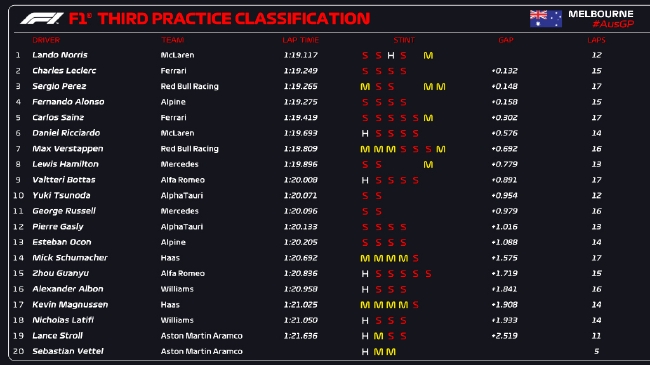650x365 pixels.
Task: Click the first medium tyre icon for Sergio Perez
Action: click(x=365, y=87)
